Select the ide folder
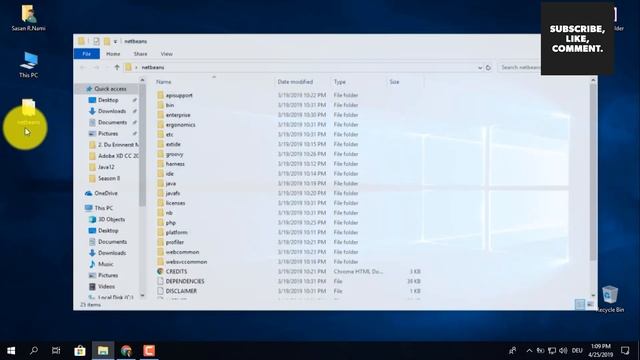The image size is (640, 360). point(169,173)
